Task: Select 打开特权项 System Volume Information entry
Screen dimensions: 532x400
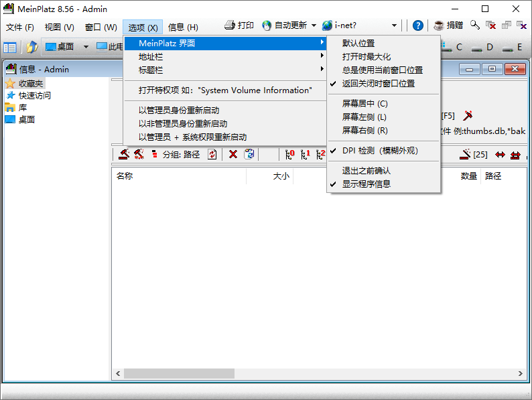Action: pyautogui.click(x=225, y=90)
